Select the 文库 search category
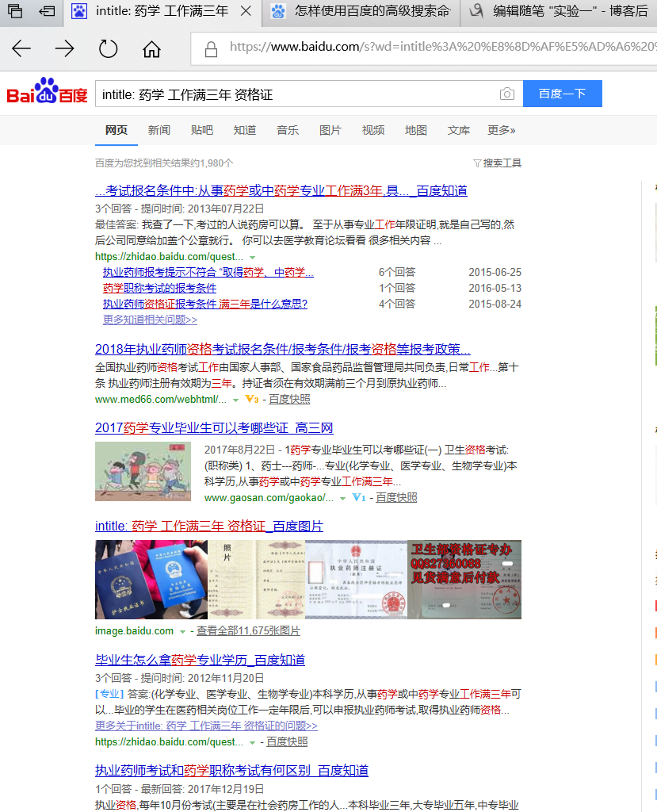Viewport: 657px width, 812px height. pyautogui.click(x=459, y=130)
